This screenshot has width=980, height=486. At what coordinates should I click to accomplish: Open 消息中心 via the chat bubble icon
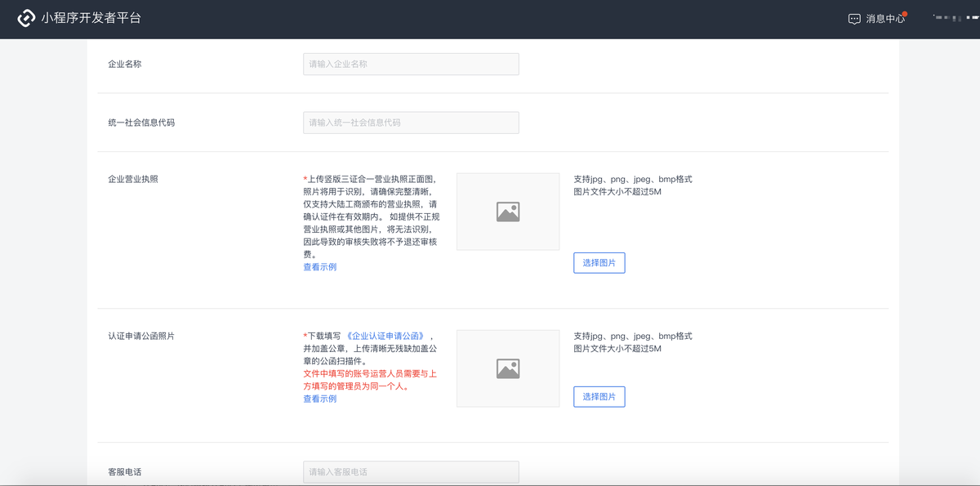tap(854, 18)
